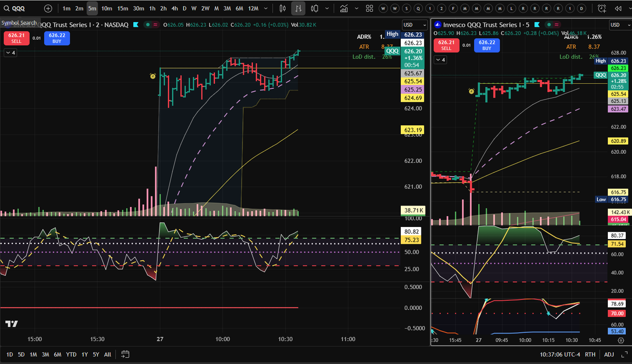Set the date range to 1D
632x364 pixels.
point(9,355)
